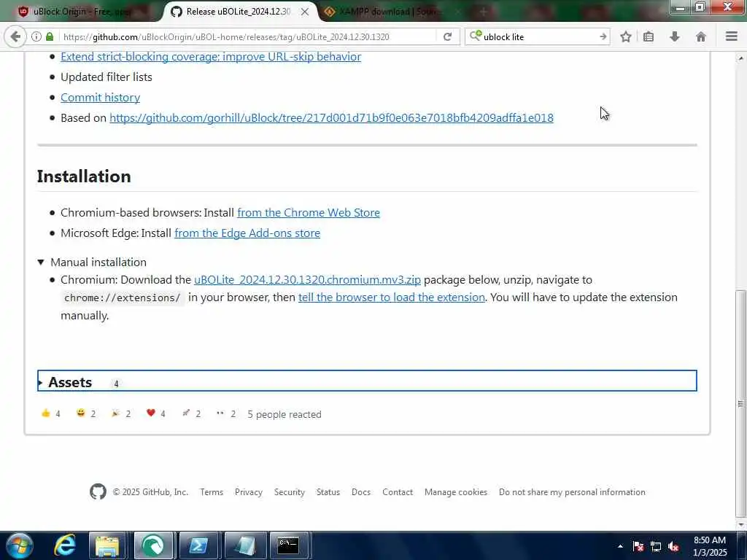Click Do not share my personal information
The height and width of the screenshot is (560, 747).
(572, 492)
